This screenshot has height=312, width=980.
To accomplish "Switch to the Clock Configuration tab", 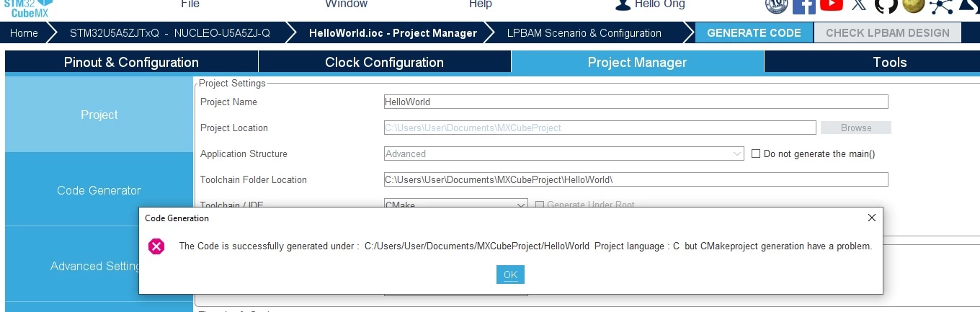I will pos(384,62).
